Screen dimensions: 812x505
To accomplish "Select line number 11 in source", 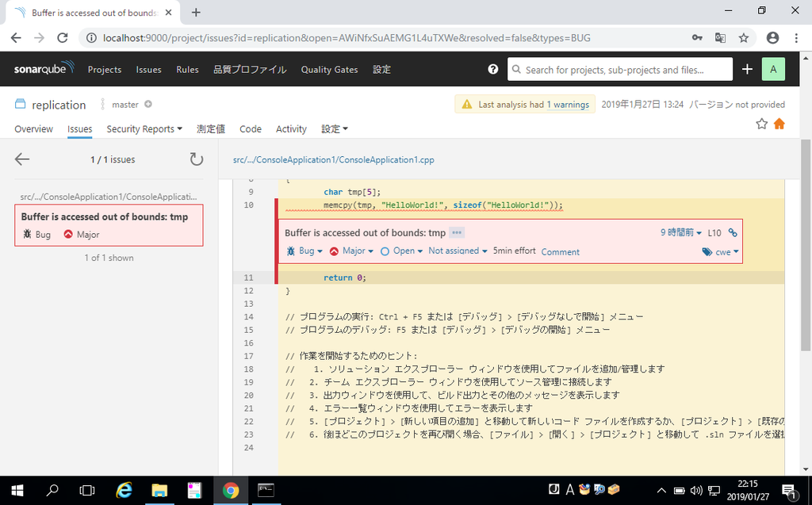I will click(248, 277).
